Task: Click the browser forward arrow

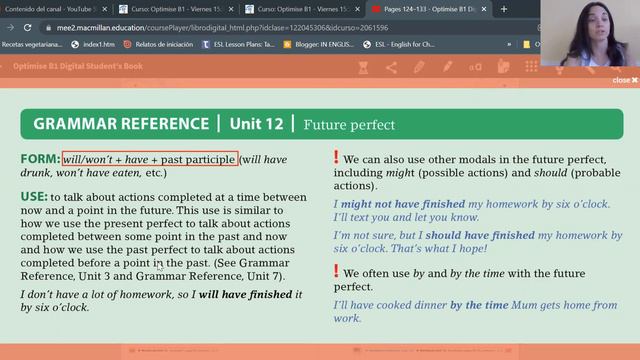Action: tap(10, 27)
